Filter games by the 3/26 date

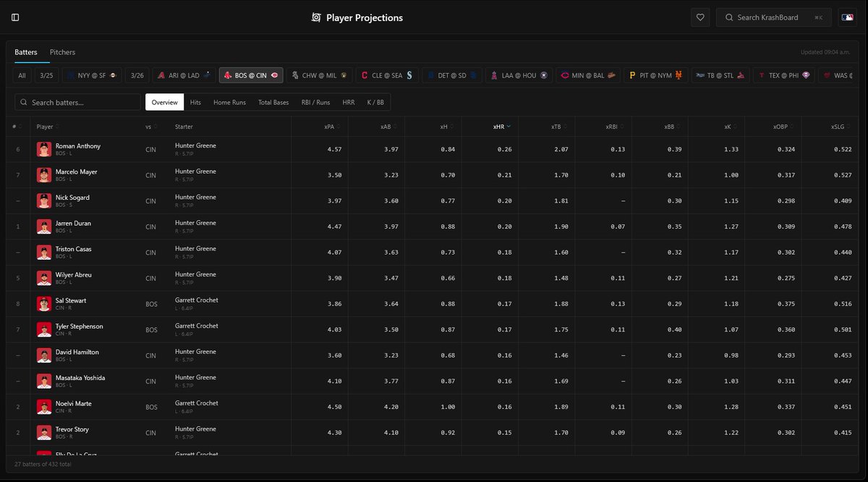[136, 75]
